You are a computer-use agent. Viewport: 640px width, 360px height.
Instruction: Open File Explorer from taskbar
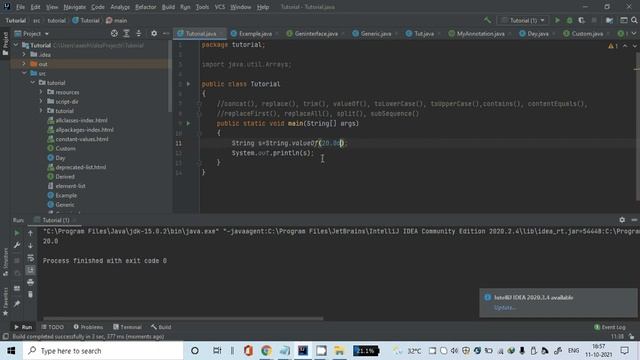click(x=339, y=351)
